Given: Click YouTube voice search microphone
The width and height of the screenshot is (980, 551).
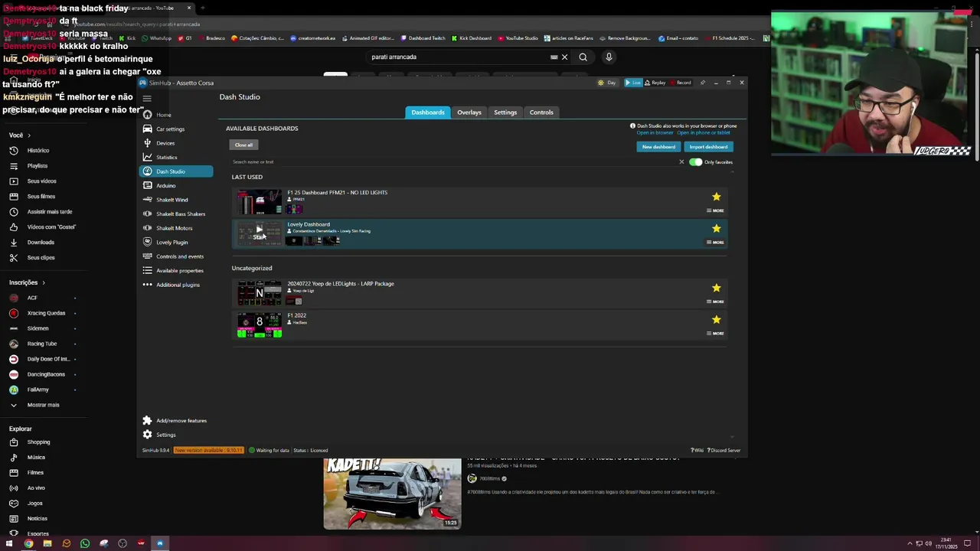Looking at the screenshot, I should tap(609, 57).
